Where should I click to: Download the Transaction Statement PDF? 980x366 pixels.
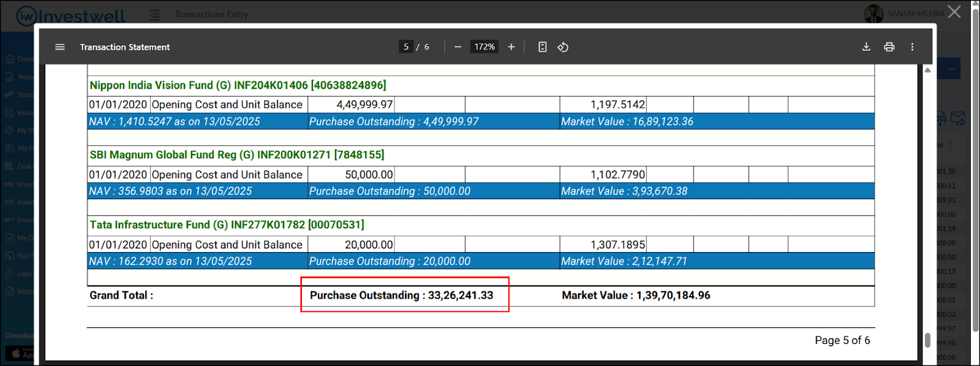tap(866, 47)
